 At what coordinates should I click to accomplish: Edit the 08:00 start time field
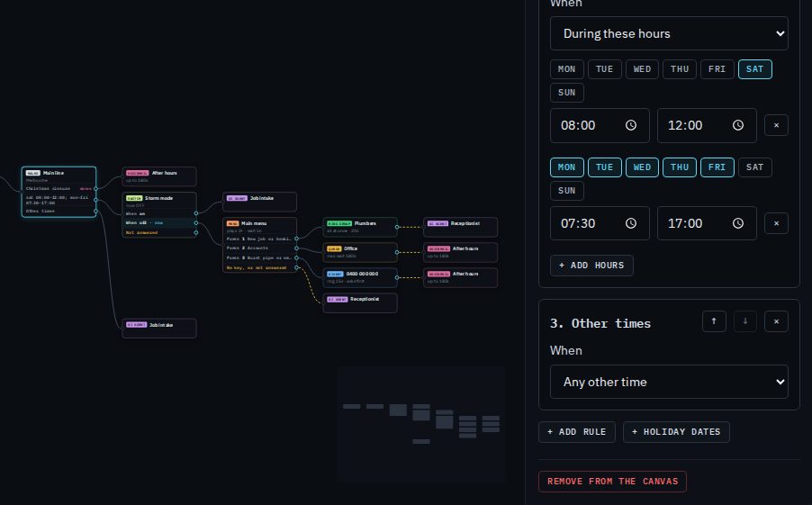pos(600,125)
